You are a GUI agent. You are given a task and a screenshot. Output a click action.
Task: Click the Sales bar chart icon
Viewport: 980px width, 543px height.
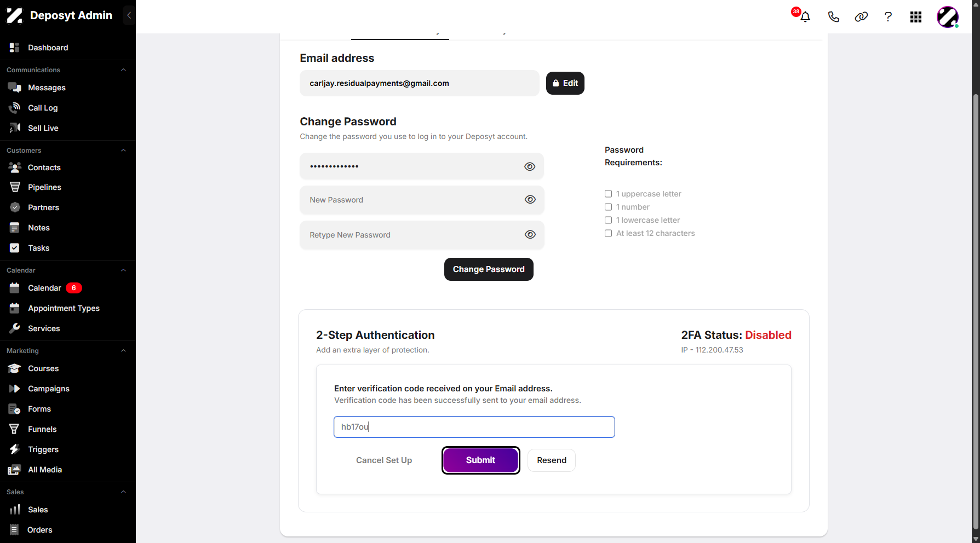[x=15, y=510]
